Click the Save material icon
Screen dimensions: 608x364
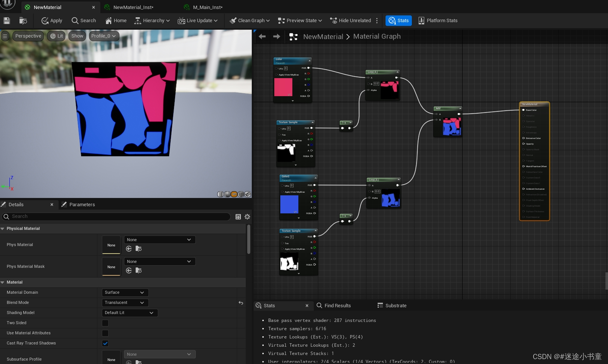tap(6, 21)
